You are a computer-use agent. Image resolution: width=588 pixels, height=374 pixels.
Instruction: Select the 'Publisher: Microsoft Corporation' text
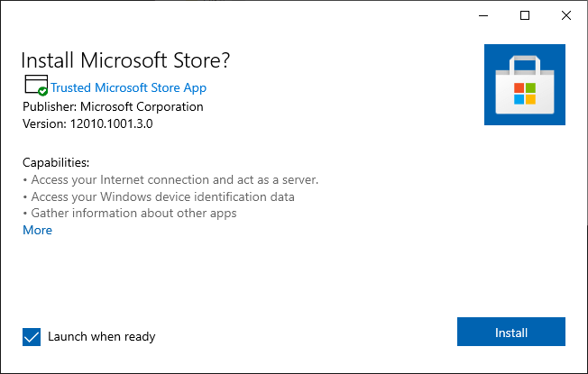(113, 107)
